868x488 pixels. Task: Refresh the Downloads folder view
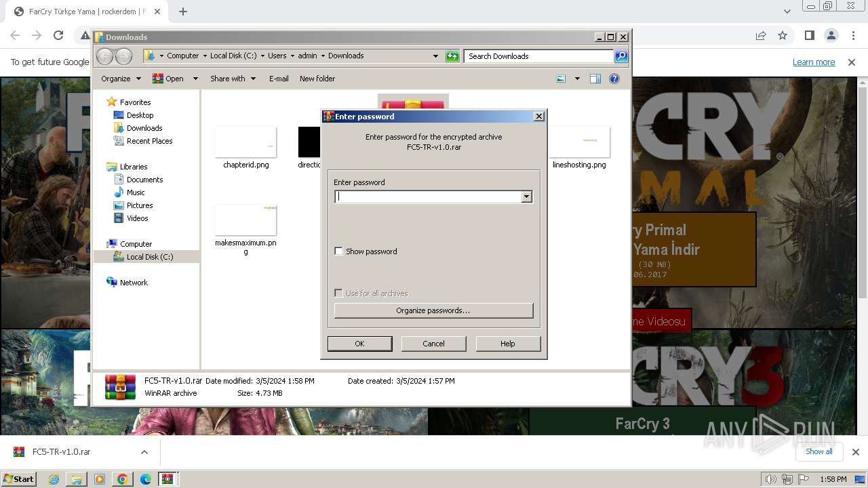click(452, 56)
